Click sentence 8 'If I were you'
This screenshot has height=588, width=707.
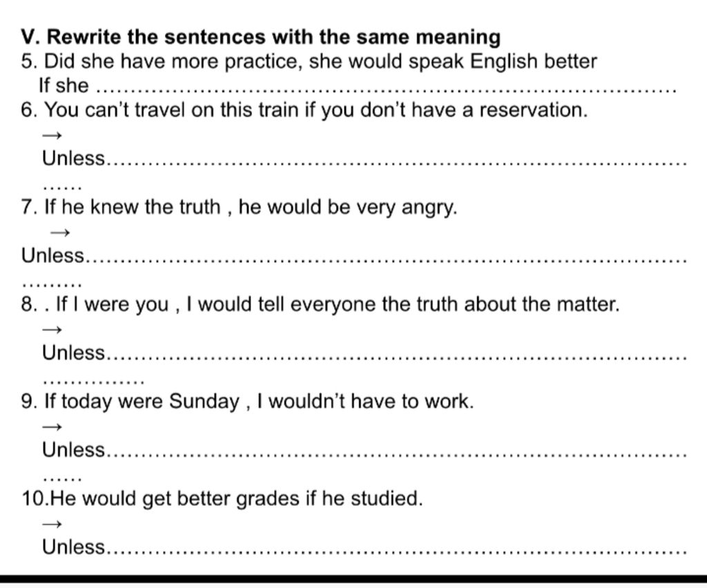(x=320, y=304)
